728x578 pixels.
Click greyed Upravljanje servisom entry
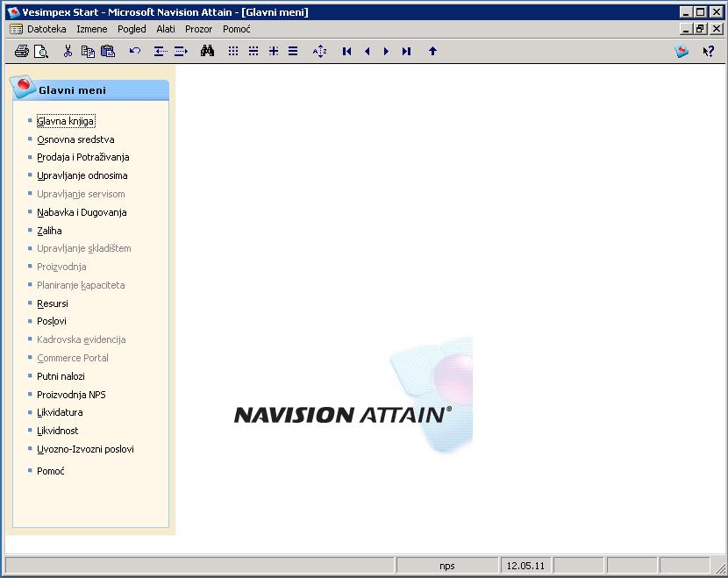click(81, 194)
